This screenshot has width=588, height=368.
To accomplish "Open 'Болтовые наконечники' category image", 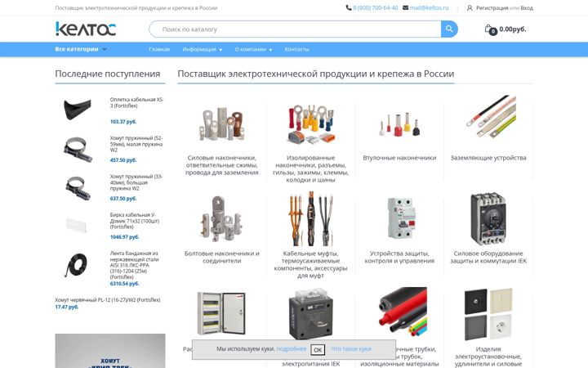I will point(221,219).
